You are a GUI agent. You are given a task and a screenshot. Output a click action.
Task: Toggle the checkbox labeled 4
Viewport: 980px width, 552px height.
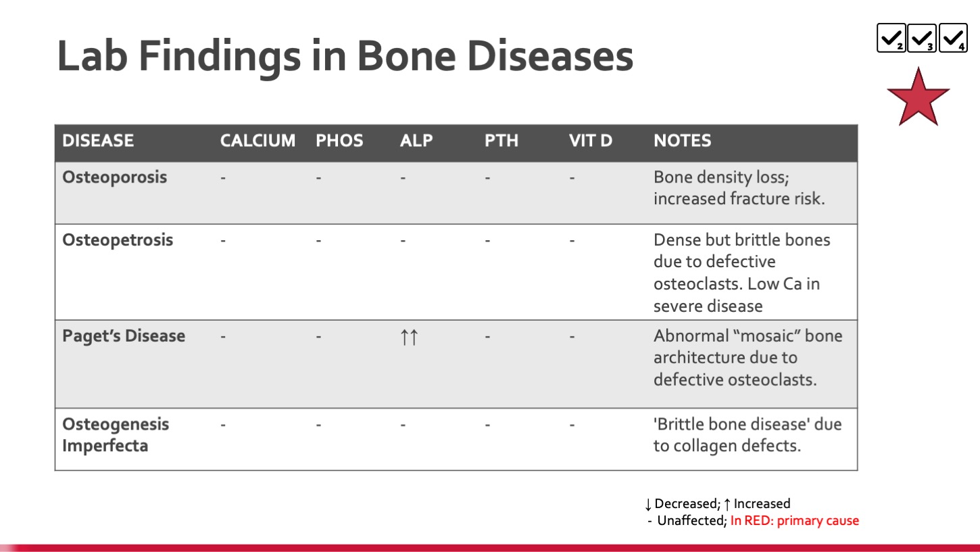(953, 39)
